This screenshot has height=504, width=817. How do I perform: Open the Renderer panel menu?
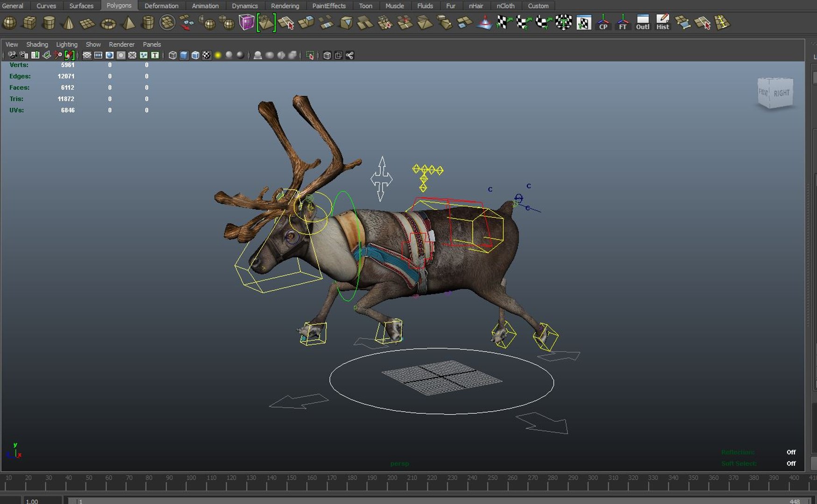pyautogui.click(x=121, y=44)
